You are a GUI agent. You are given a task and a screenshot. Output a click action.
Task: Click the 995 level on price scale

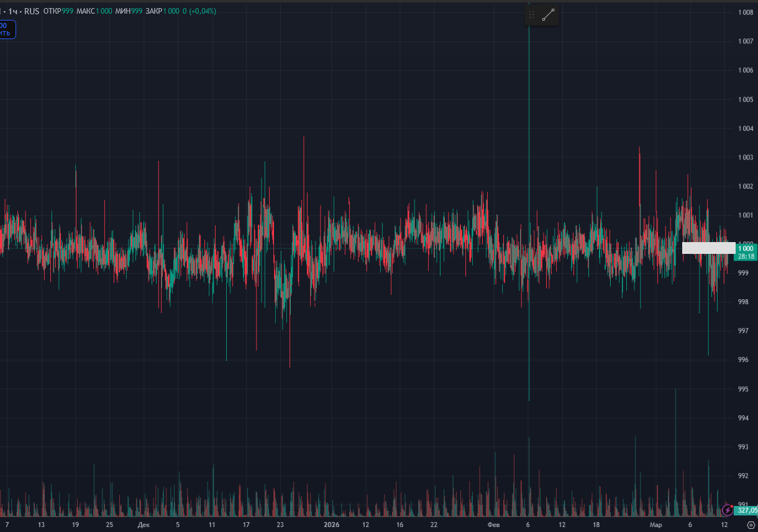coord(743,389)
